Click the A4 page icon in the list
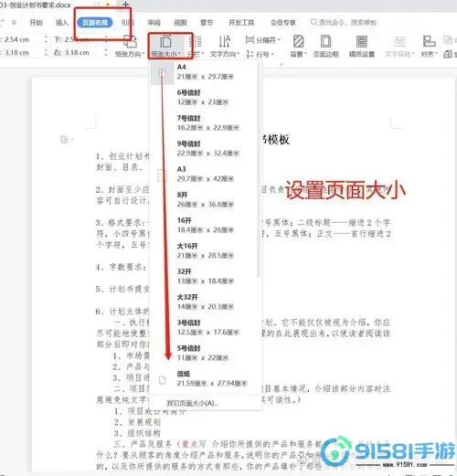 pyautogui.click(x=162, y=73)
